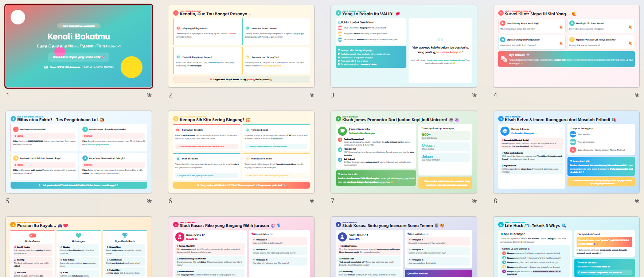
Task: Open the 'Survei Kilat' slide thumbnail
Action: coord(566,46)
